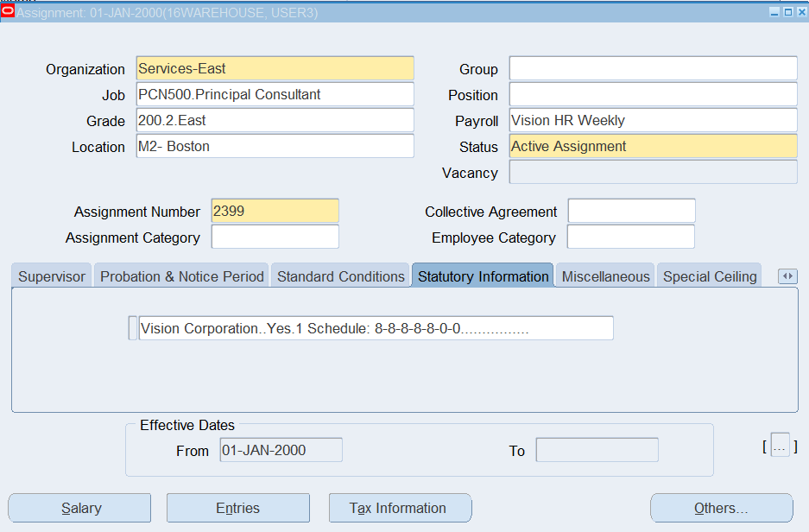The width and height of the screenshot is (809, 532).
Task: Select the Payroll field with Vision HR Weekly
Action: click(653, 121)
